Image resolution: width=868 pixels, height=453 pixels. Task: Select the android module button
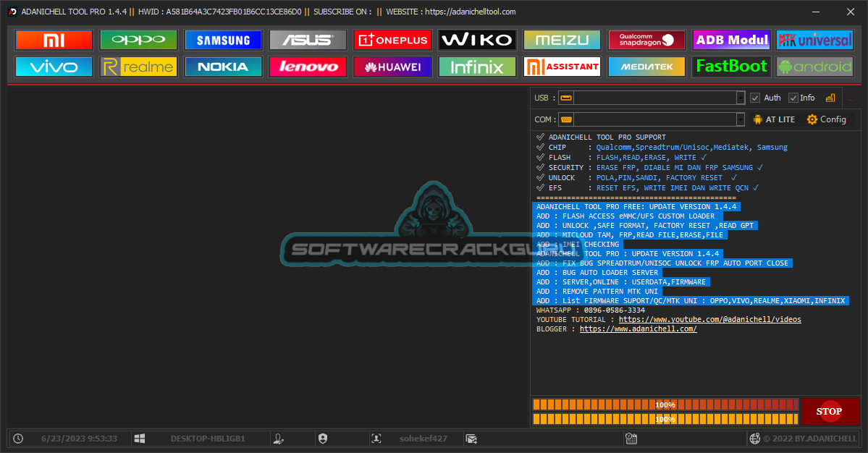pos(815,67)
